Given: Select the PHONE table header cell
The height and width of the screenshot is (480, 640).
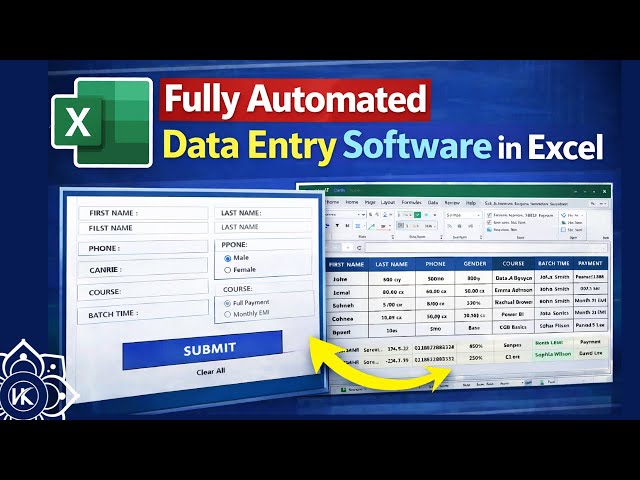Looking at the screenshot, I should coord(435,264).
